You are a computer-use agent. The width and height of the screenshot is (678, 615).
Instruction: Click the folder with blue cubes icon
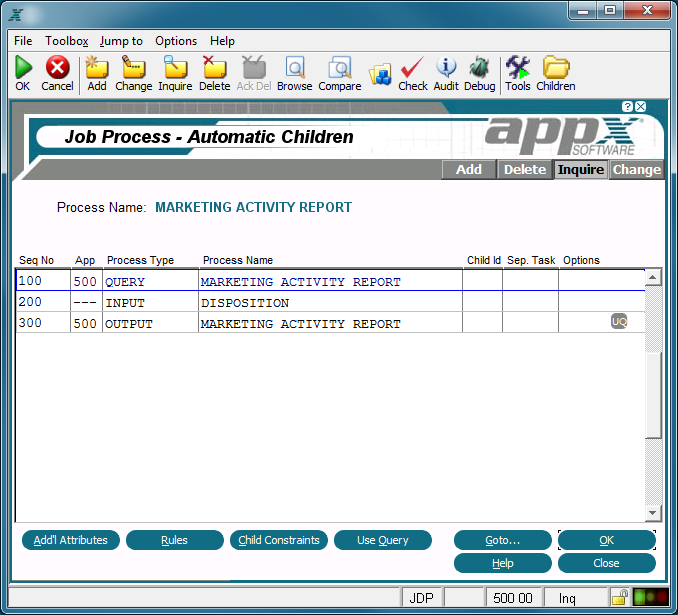pyautogui.click(x=380, y=74)
